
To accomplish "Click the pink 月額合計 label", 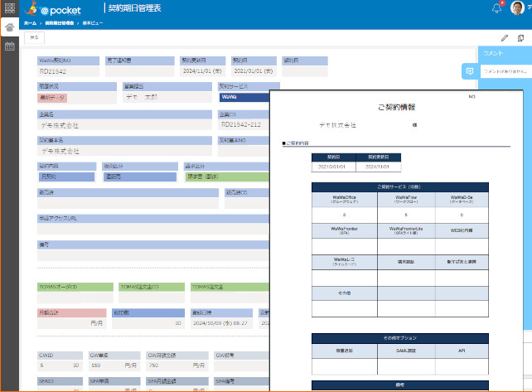I will coord(72,312).
